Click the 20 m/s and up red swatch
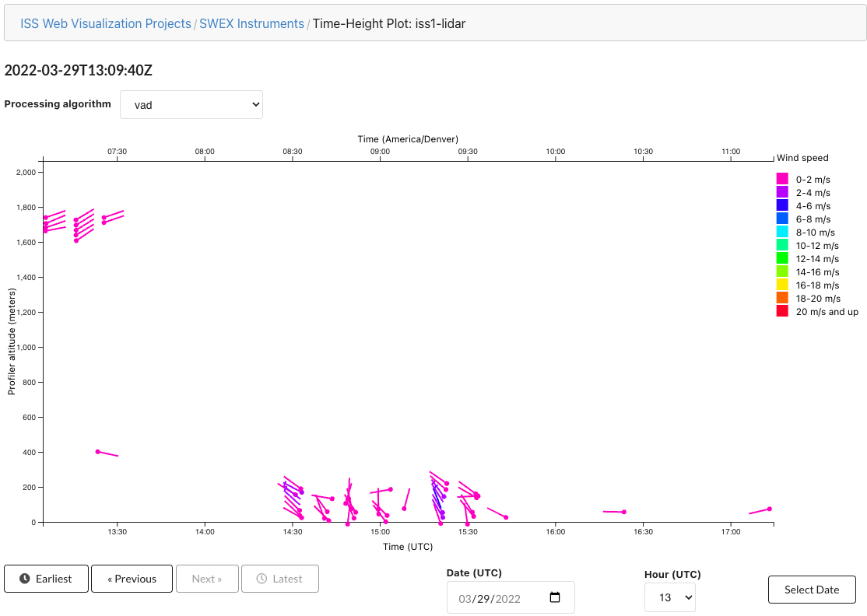The height and width of the screenshot is (616, 867). (x=782, y=311)
